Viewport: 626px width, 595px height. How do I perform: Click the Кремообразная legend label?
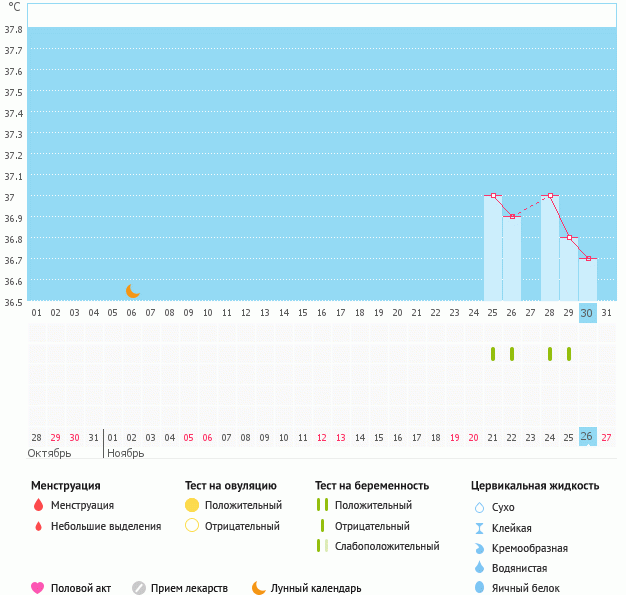[531, 548]
